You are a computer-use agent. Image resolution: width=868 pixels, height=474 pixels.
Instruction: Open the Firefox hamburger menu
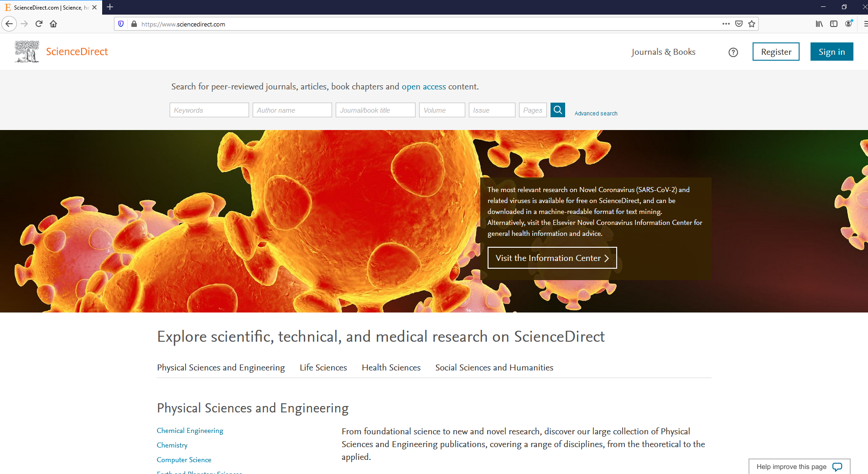pos(865,24)
